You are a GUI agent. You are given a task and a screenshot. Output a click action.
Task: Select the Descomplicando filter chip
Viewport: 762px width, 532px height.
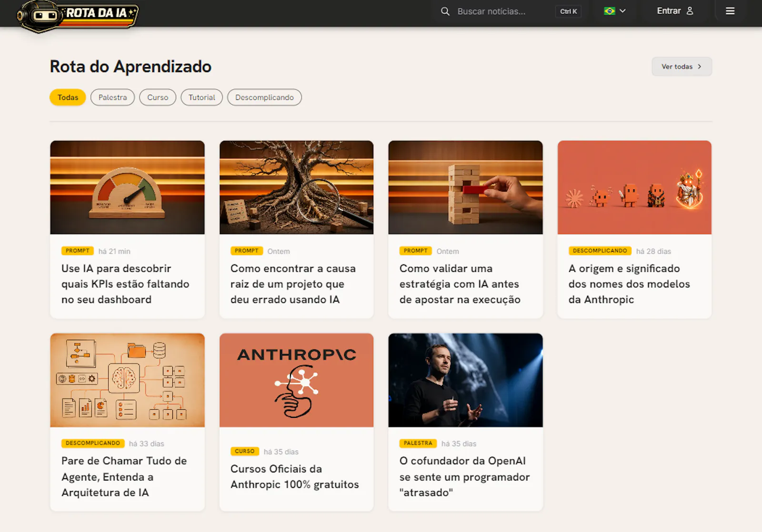click(x=264, y=98)
